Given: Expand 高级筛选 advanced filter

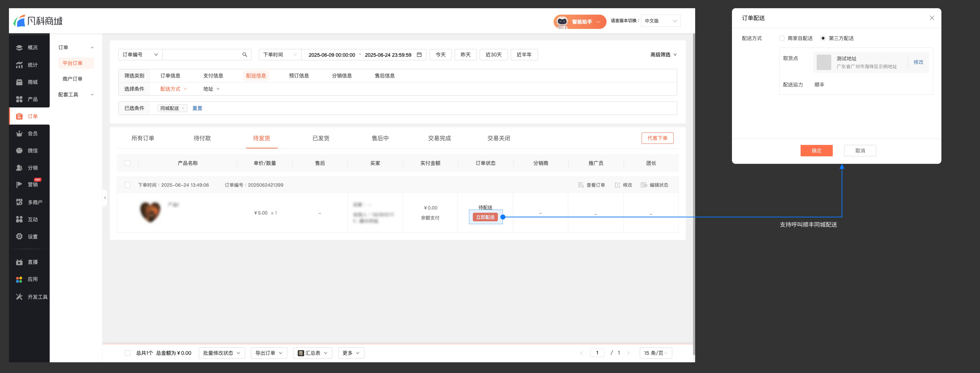Looking at the screenshot, I should (663, 55).
